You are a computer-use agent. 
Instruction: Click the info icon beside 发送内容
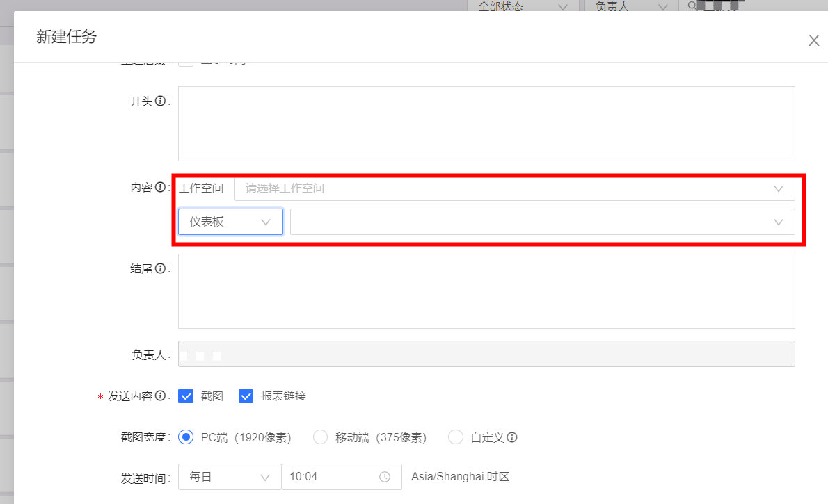point(160,396)
